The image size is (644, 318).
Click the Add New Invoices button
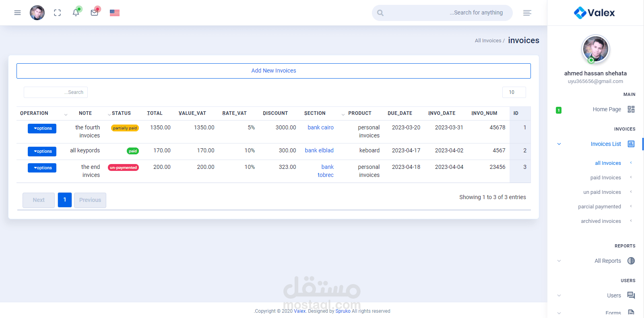pyautogui.click(x=274, y=71)
